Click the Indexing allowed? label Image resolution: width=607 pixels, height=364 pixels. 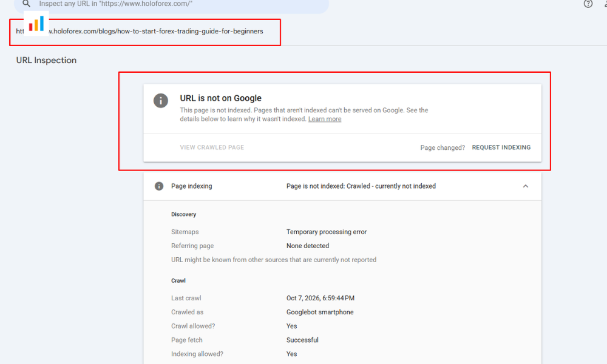click(x=197, y=354)
